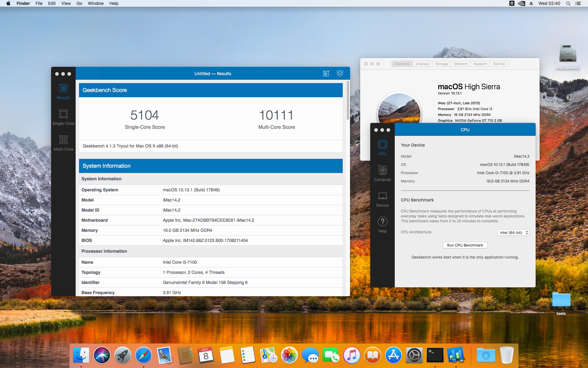Screen dimensions: 588x368
Task: Open the CPU Architecture dropdown
Action: 513,233
